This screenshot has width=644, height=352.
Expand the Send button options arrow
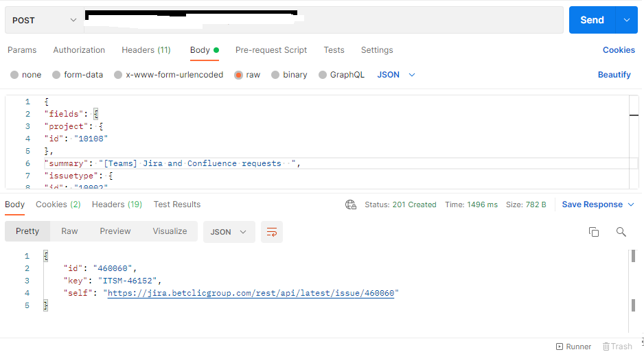[x=627, y=20]
